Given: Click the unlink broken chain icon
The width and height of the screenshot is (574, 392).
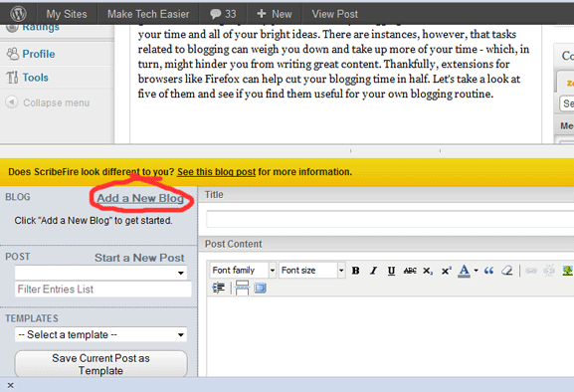Looking at the screenshot, I should [549, 271].
